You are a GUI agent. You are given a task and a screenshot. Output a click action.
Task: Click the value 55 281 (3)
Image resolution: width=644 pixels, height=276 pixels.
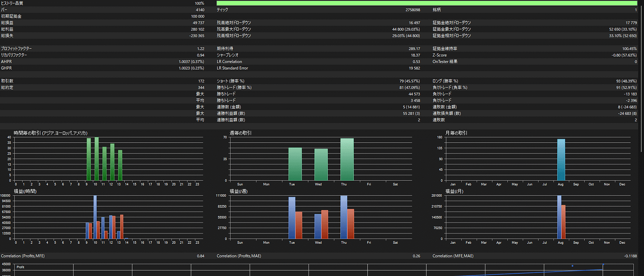[412, 113]
